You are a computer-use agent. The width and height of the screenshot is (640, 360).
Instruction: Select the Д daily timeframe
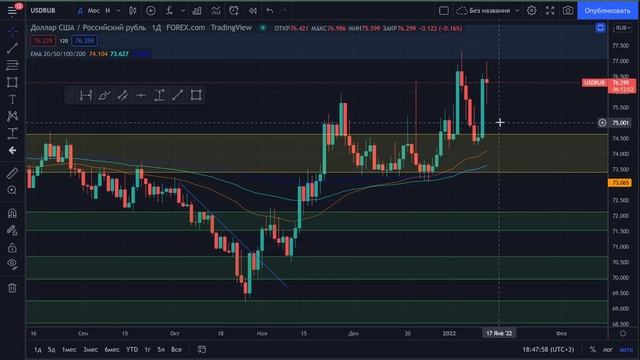[x=80, y=11]
